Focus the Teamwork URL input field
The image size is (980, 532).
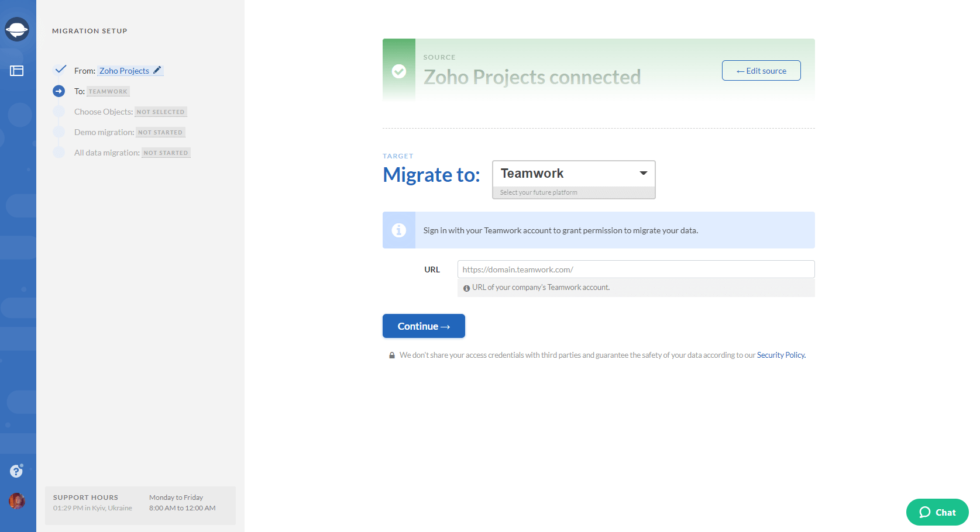636,270
